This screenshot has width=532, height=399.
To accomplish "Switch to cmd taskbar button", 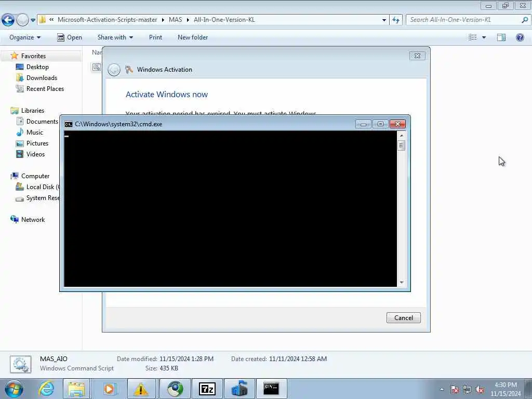I will pos(271,389).
